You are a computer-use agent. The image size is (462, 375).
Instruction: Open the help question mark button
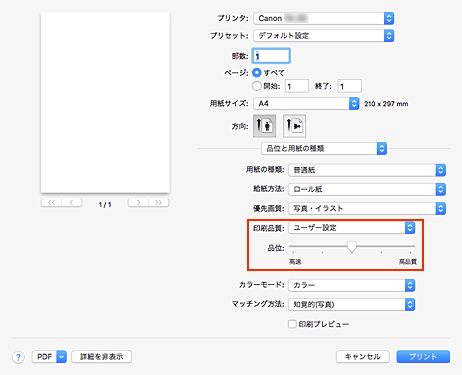pyautogui.click(x=18, y=357)
